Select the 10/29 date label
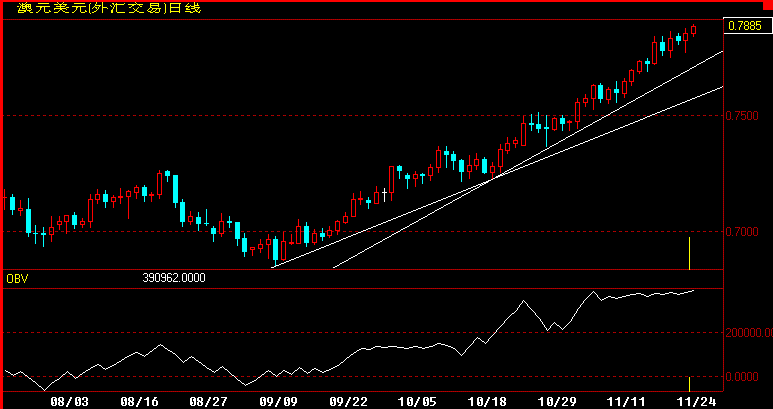This screenshot has width=773, height=409. click(558, 402)
